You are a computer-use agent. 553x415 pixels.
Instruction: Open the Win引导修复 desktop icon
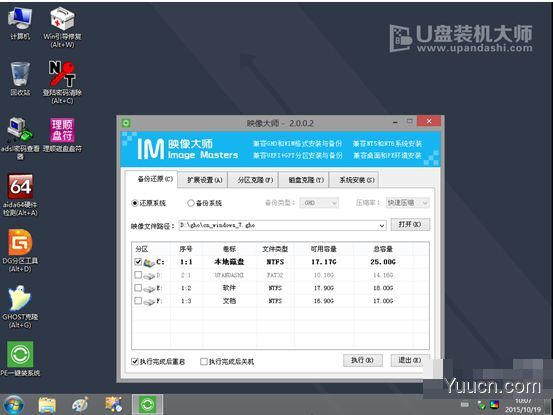(x=62, y=26)
